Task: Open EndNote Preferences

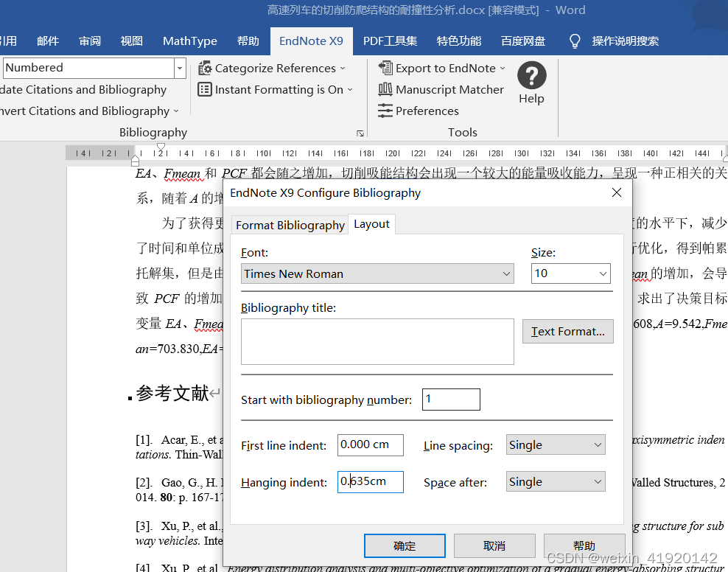Action: click(x=419, y=111)
